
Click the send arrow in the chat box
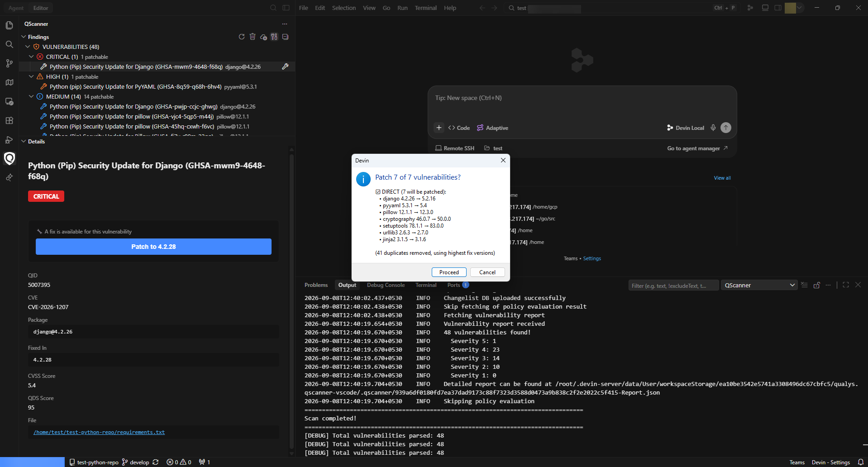point(726,128)
